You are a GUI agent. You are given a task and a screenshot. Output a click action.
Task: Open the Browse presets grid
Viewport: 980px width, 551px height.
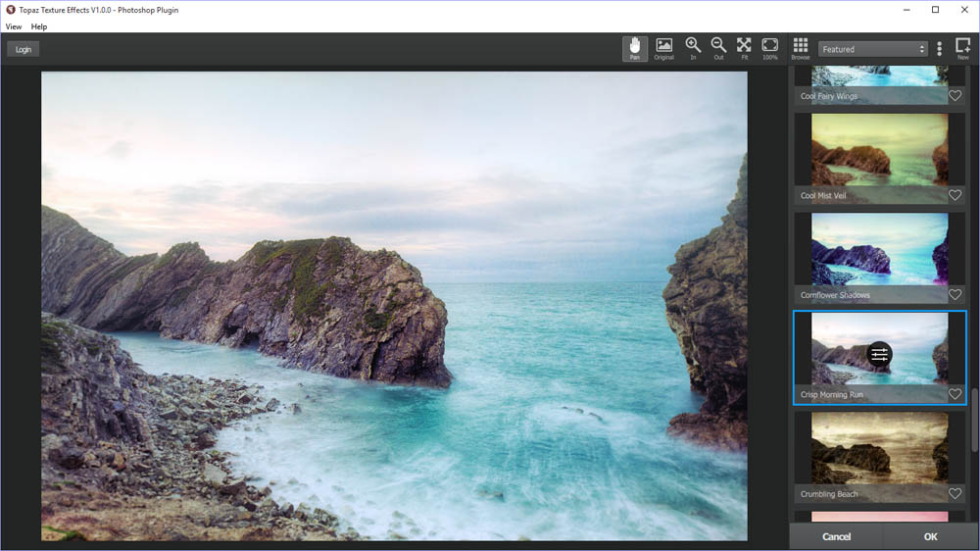801,48
